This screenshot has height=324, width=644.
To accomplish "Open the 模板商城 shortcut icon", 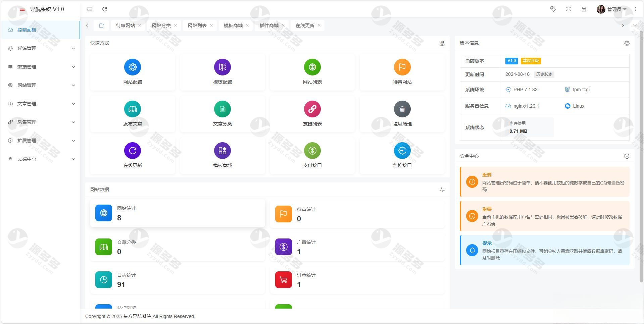I will pyautogui.click(x=222, y=151).
